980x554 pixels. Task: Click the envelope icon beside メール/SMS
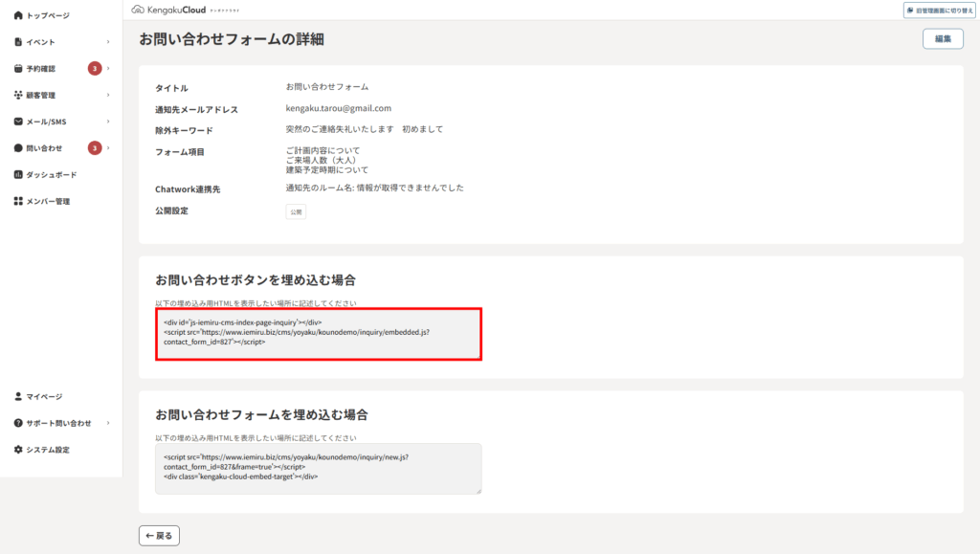pyautogui.click(x=18, y=122)
